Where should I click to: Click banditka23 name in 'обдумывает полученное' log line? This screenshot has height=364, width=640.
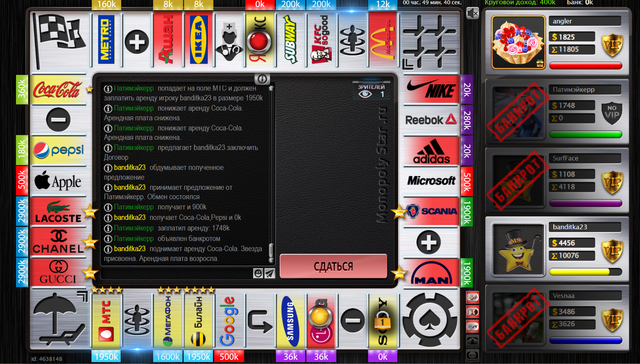[x=130, y=168]
